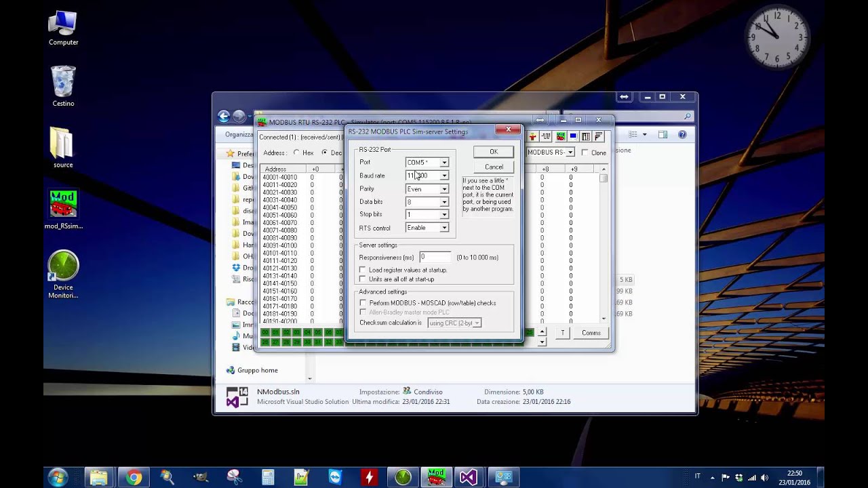The width and height of the screenshot is (868, 488).
Task: Click the volume icon in system tray
Action: point(764,477)
